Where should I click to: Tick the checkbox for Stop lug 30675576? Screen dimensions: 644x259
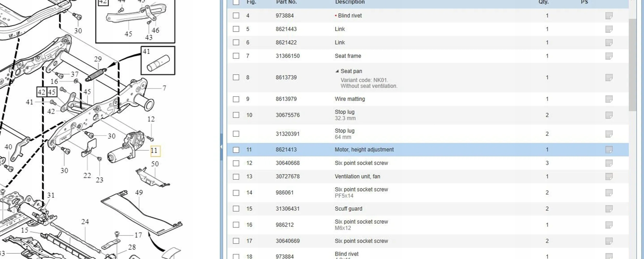pyautogui.click(x=236, y=115)
